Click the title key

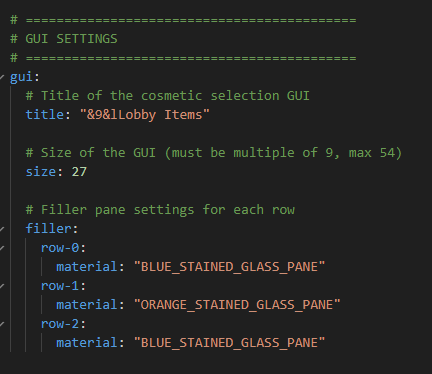point(45,115)
